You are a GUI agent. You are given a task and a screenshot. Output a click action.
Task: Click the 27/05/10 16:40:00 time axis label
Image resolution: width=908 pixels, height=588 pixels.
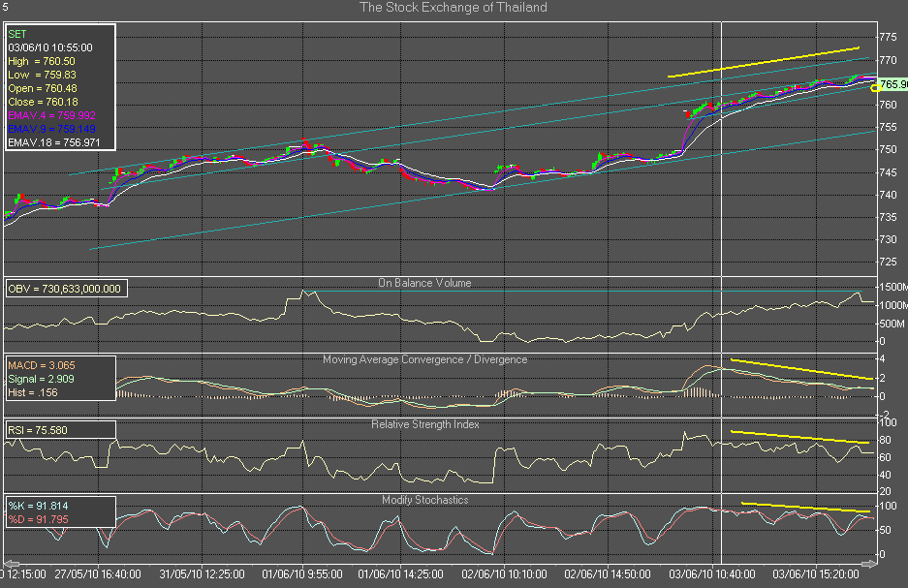pyautogui.click(x=98, y=574)
